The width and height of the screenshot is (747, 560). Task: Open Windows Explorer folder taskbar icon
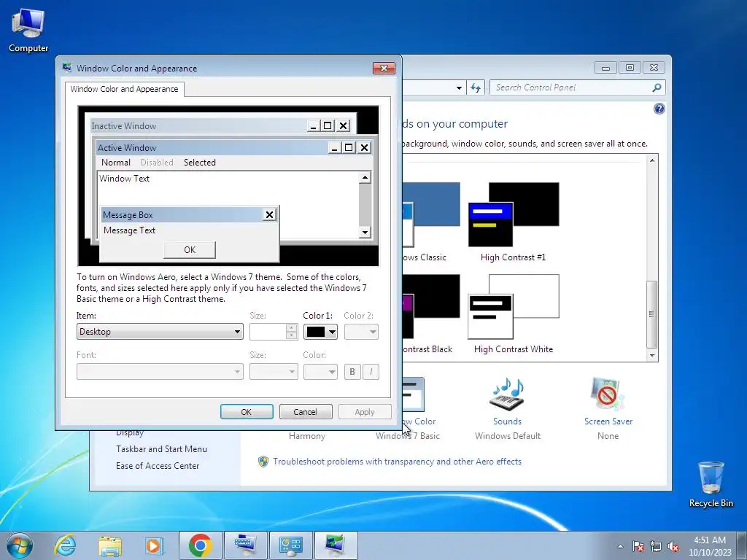pos(110,545)
